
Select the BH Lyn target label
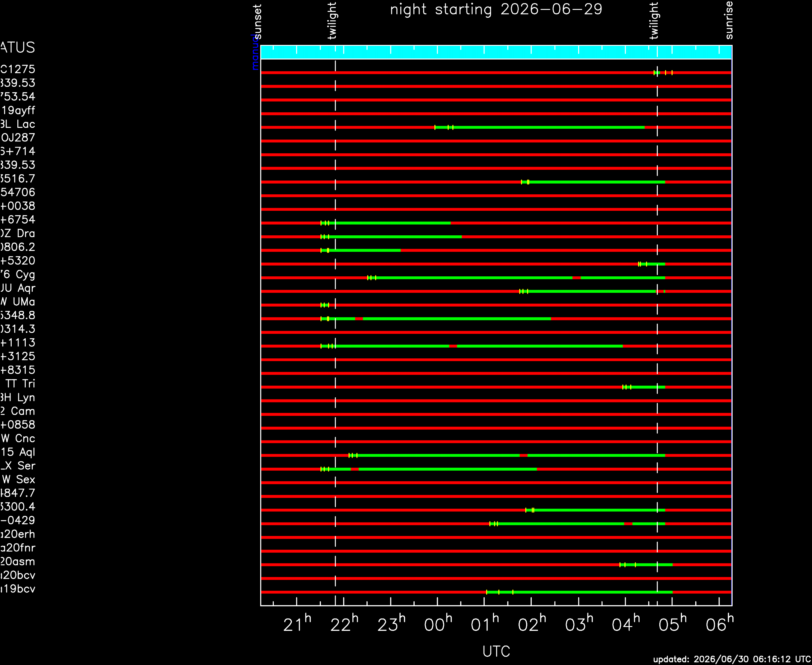pyautogui.click(x=18, y=398)
